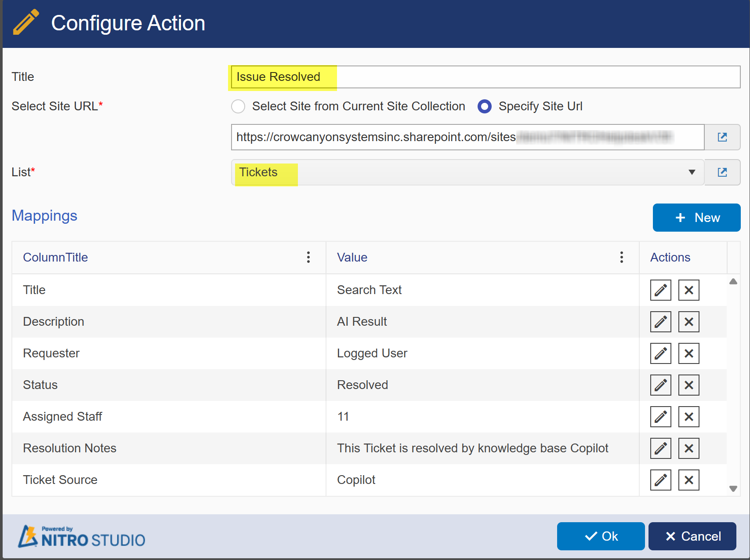Open Value column options menu

tap(621, 257)
